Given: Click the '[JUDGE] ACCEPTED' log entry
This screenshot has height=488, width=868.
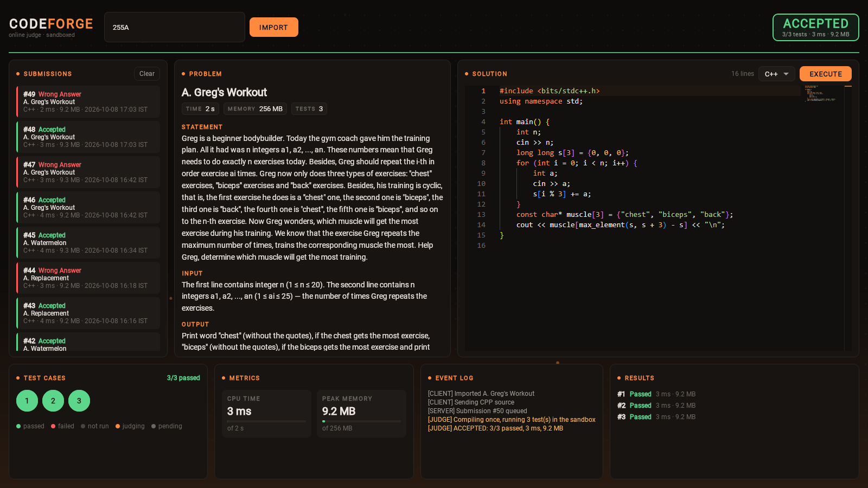Looking at the screenshot, I should coord(495,428).
